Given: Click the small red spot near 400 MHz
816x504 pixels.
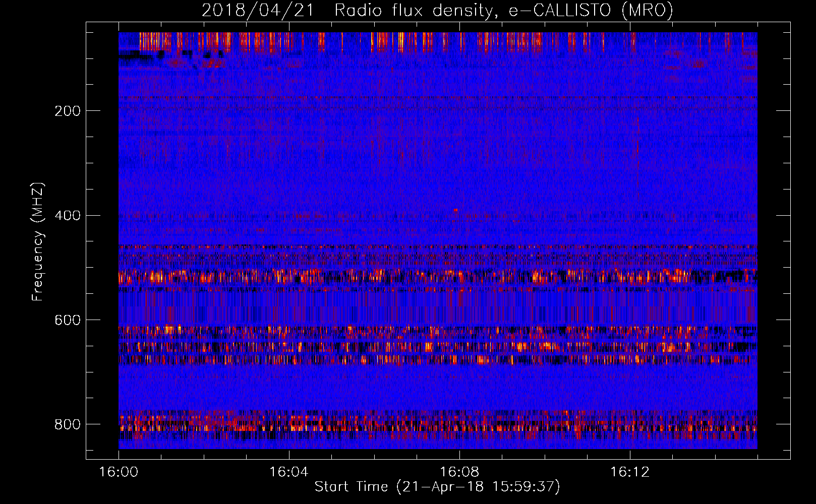Looking at the screenshot, I should [x=455, y=210].
